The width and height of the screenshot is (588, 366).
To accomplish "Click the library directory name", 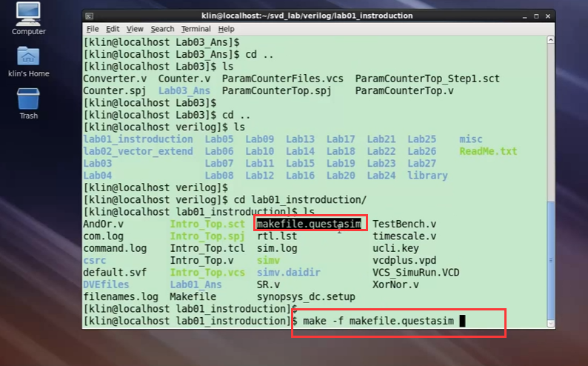I will coord(427,176).
